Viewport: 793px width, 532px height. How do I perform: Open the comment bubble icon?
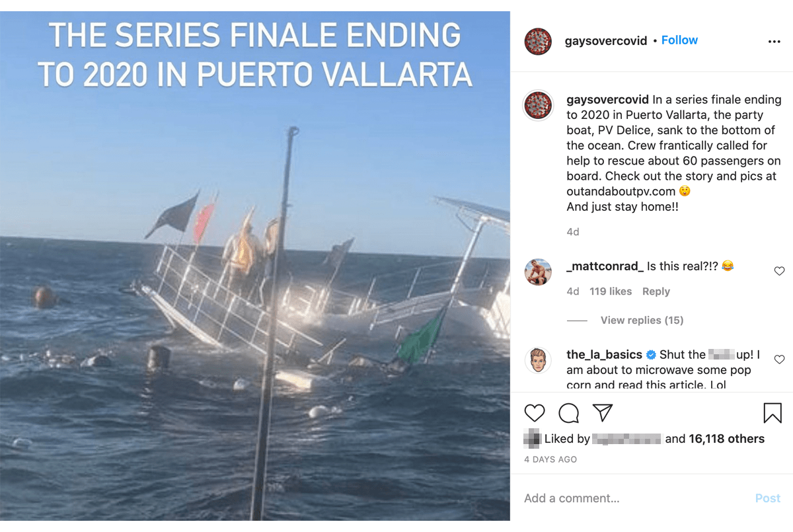(568, 414)
